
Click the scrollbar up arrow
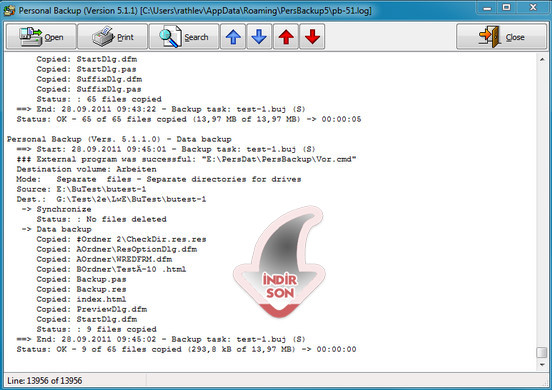point(542,59)
